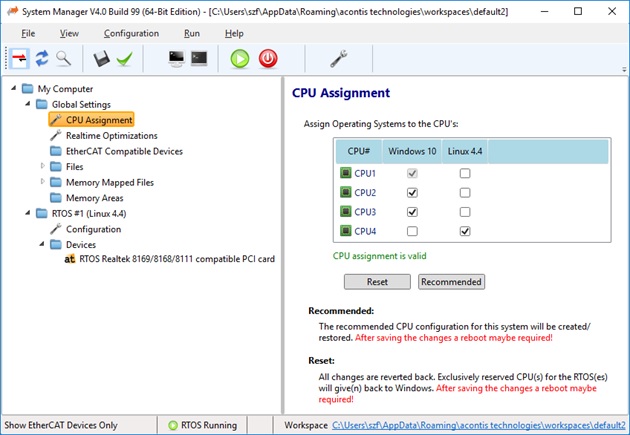Select EtherCAT Compatible Devices tree item

pyautogui.click(x=124, y=151)
